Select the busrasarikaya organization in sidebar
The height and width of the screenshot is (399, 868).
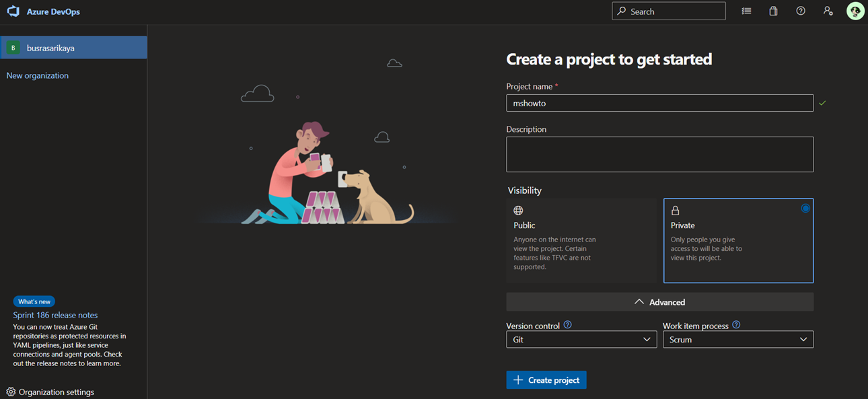[x=73, y=48]
